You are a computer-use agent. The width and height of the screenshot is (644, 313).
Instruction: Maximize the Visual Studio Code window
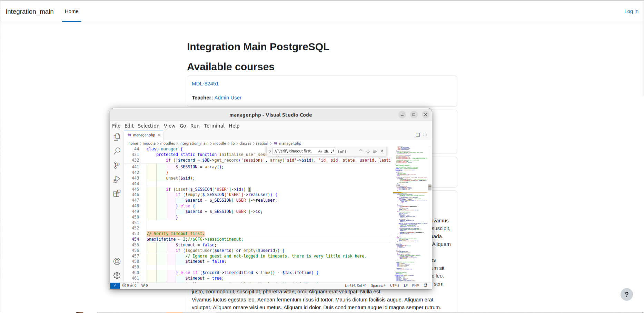[x=414, y=115]
